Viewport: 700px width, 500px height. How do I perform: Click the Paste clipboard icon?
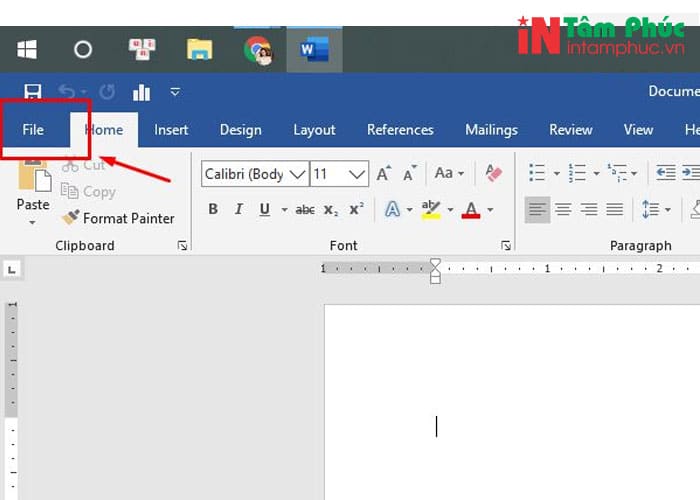(x=34, y=177)
